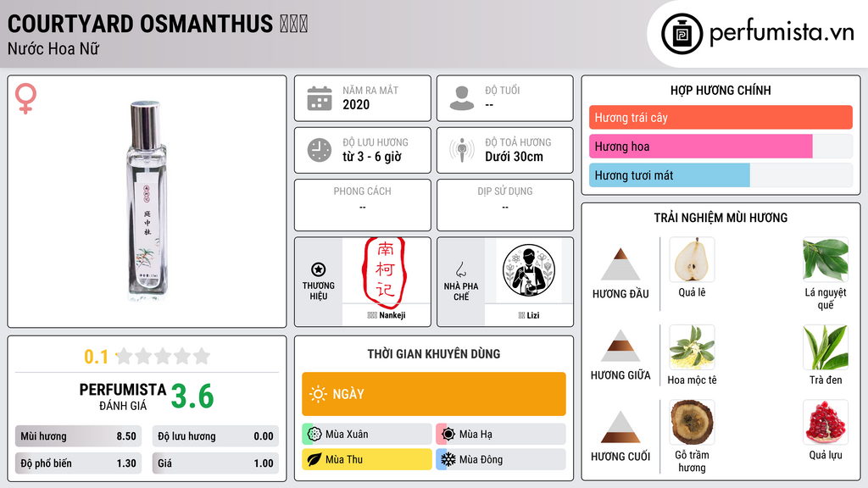Viewport: 868px width, 488px height.
Task: Click the Hợp hương chính heading
Action: point(721,90)
